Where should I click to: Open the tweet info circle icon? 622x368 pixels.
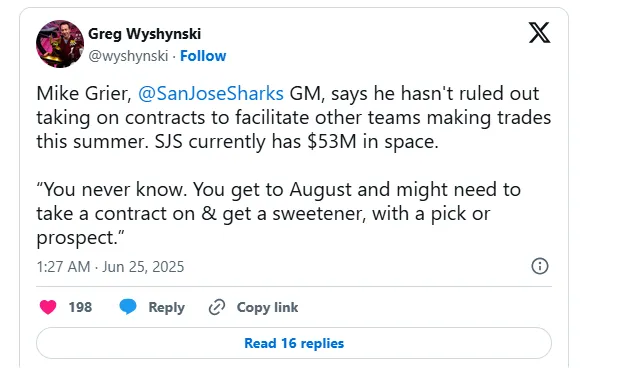539,266
